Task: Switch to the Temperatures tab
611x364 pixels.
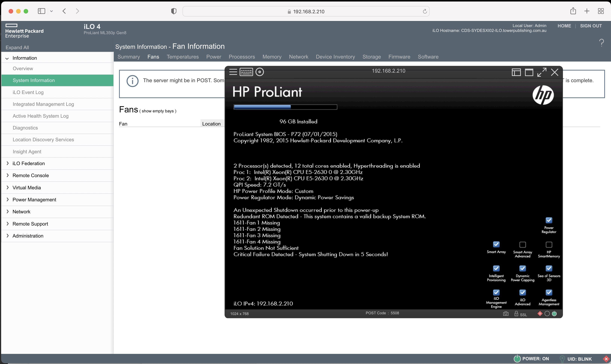Action: coord(183,57)
